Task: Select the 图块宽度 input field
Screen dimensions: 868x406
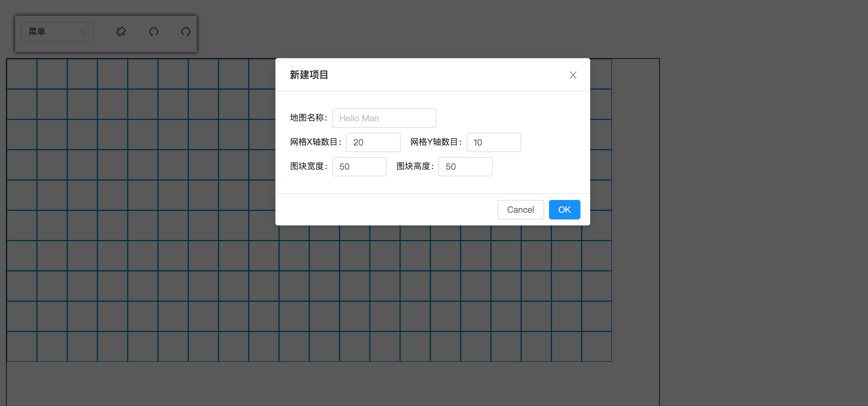Action: pos(359,167)
